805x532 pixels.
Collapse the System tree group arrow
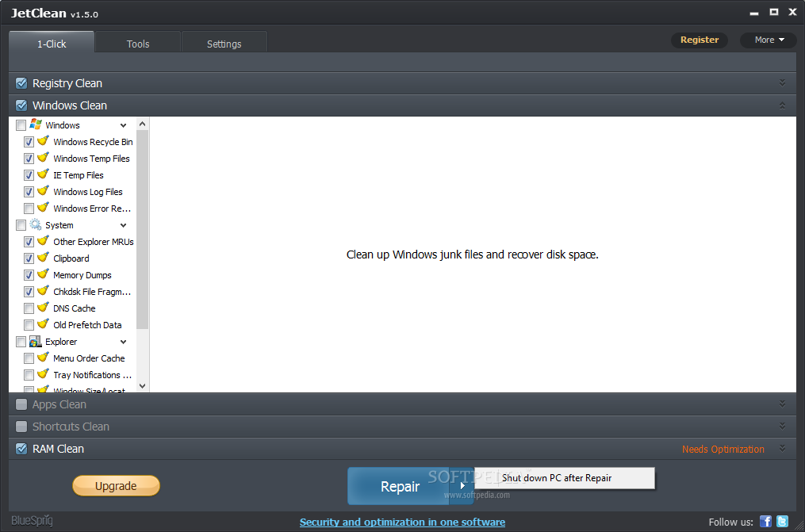(x=123, y=225)
